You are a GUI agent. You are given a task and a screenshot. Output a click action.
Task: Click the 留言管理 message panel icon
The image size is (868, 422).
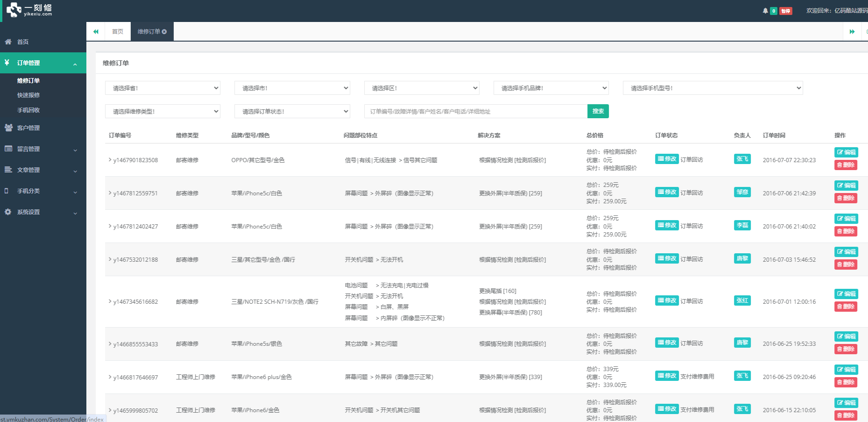click(x=8, y=149)
